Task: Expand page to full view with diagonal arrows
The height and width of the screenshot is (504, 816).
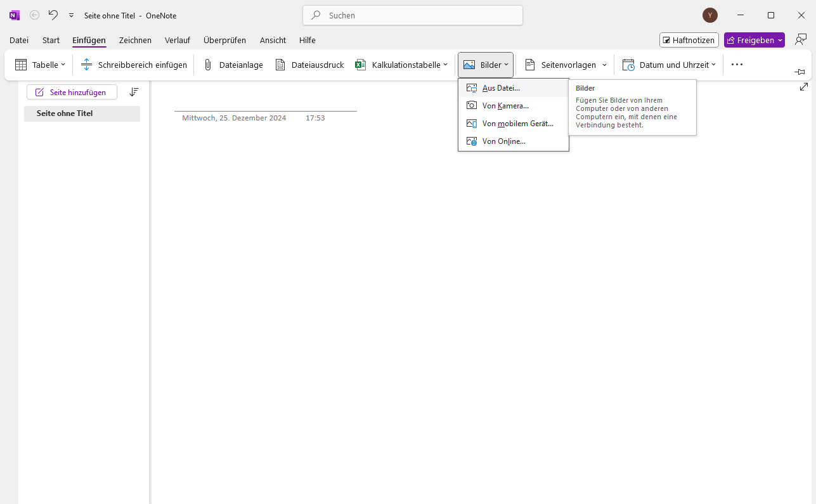Action: click(804, 87)
